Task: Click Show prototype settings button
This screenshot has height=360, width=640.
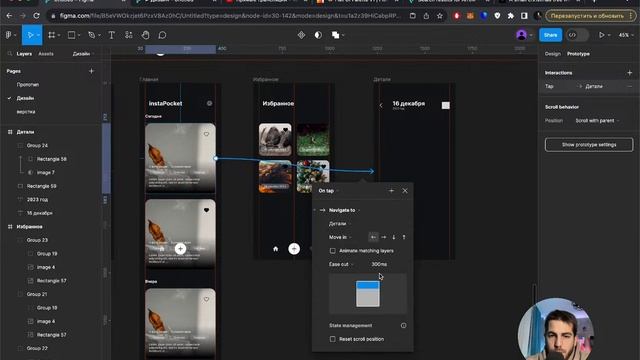Action: [589, 145]
